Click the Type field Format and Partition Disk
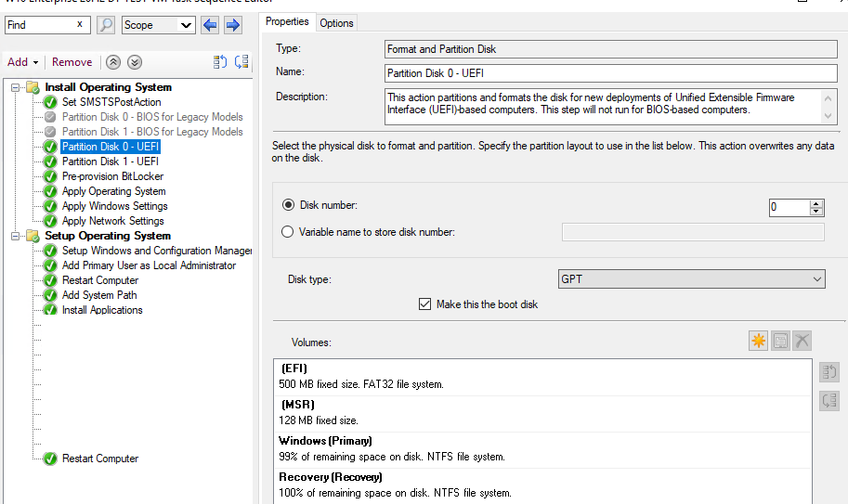The width and height of the screenshot is (848, 504). 611,49
